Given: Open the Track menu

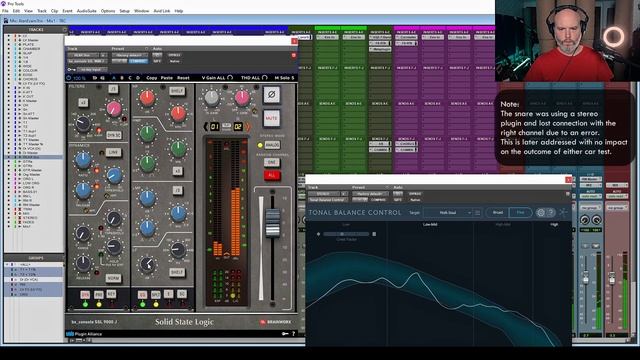Looking at the screenshot, I should [42, 11].
